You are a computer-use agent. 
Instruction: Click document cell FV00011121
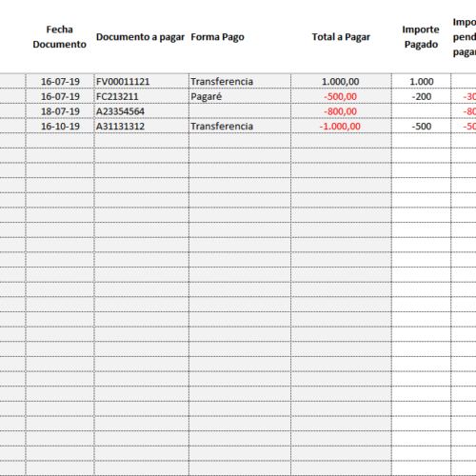pyautogui.click(x=142, y=81)
